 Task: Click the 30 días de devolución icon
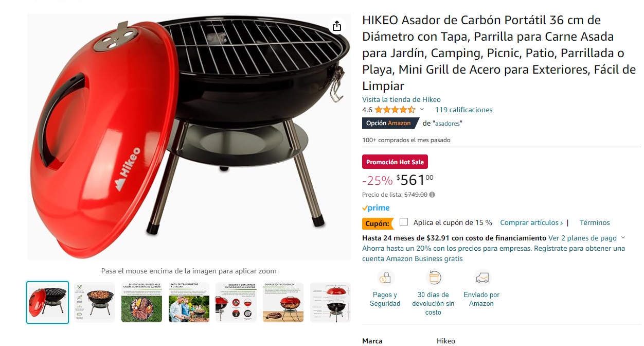click(434, 278)
